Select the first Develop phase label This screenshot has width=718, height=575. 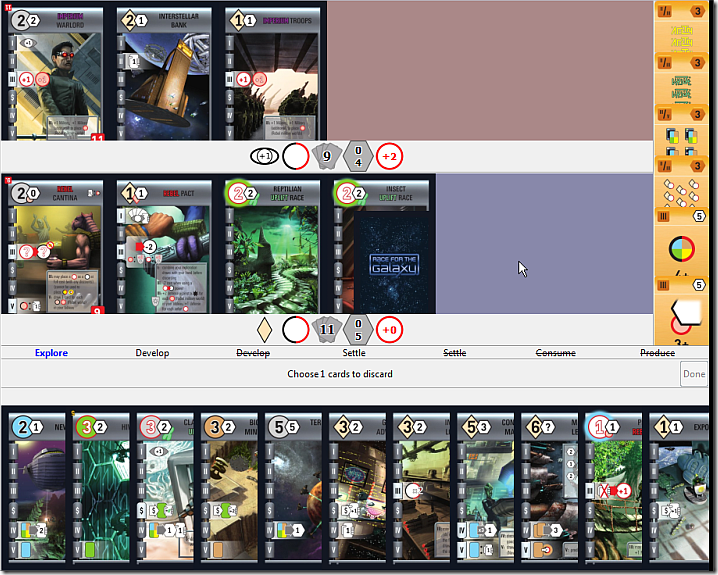[152, 353]
